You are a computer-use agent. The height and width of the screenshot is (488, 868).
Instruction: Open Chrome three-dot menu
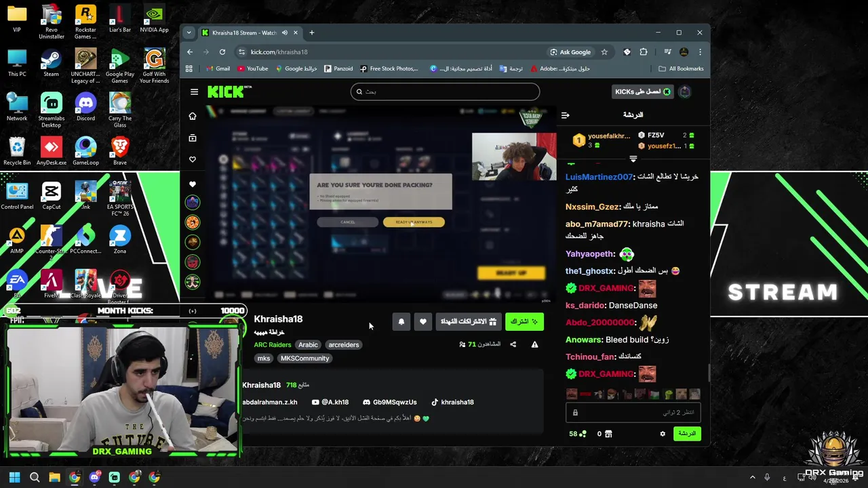pos(700,52)
